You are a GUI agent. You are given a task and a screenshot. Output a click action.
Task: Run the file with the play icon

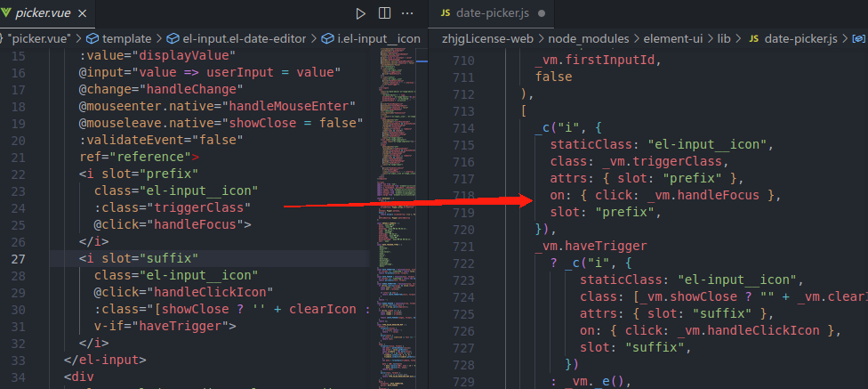(360, 13)
